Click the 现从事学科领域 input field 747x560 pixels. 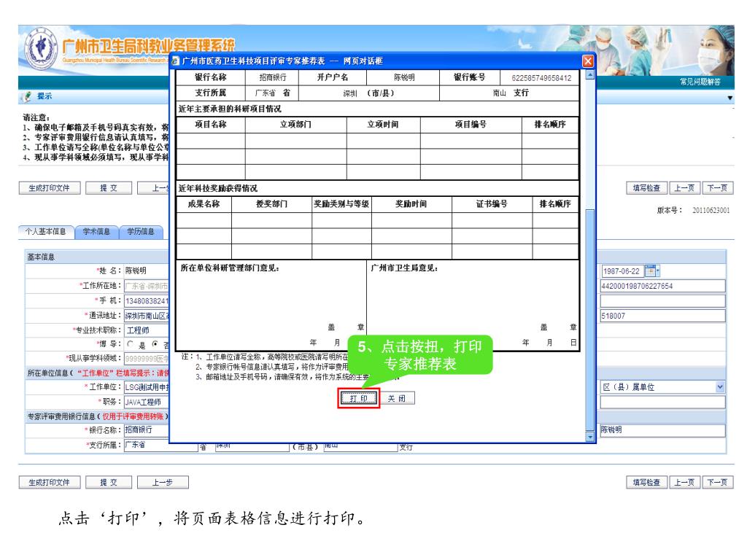pyautogui.click(x=147, y=358)
